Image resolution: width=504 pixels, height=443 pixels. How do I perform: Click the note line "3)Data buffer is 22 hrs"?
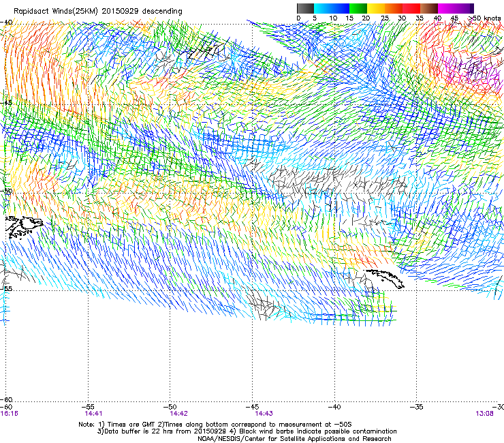click(x=247, y=431)
